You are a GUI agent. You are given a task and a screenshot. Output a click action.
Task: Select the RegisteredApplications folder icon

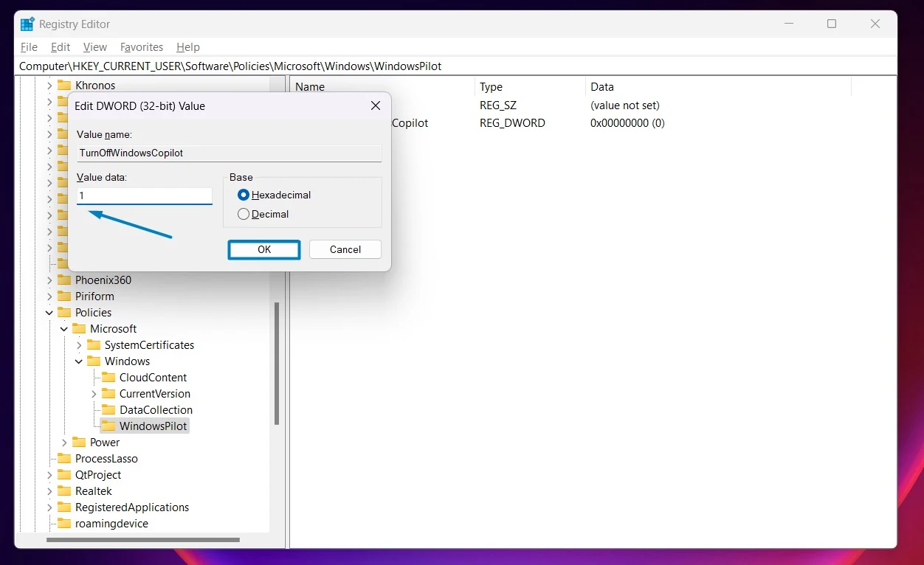(64, 507)
